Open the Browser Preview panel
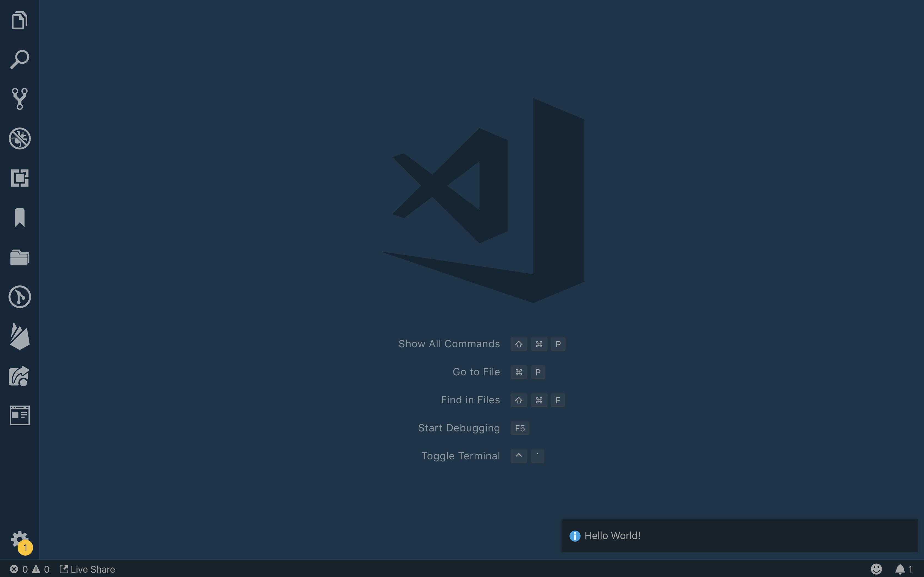This screenshot has height=577, width=924. [x=19, y=415]
